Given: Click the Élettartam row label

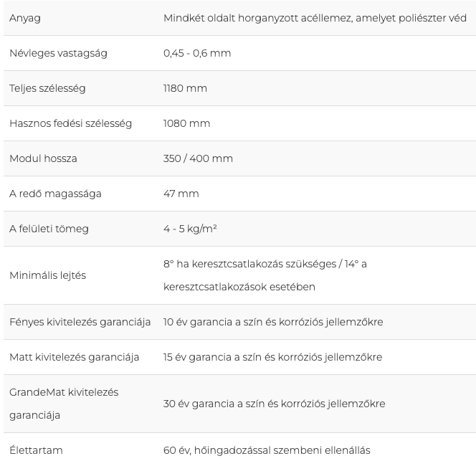Looking at the screenshot, I should pyautogui.click(x=36, y=450).
